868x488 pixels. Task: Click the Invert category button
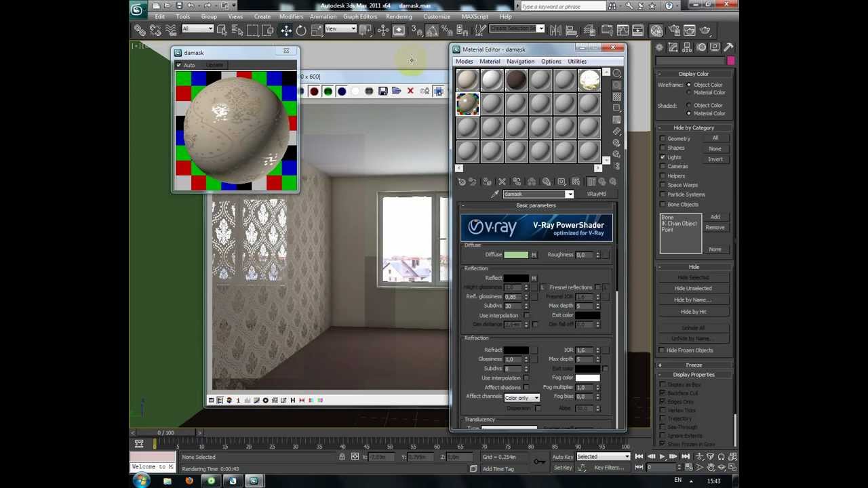pos(715,159)
